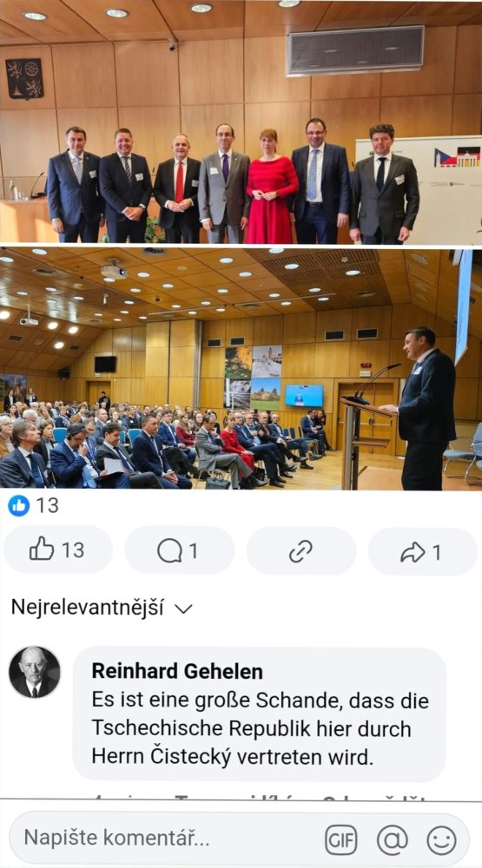Open the conference hall audience photo
The image size is (482, 868).
tap(241, 369)
